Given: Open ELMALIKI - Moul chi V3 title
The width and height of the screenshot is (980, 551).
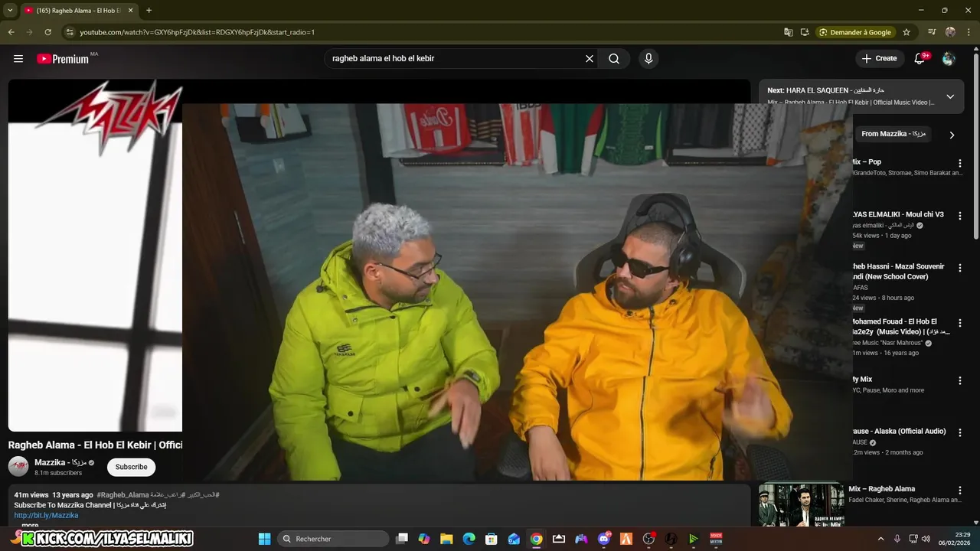Looking at the screenshot, I should (897, 215).
